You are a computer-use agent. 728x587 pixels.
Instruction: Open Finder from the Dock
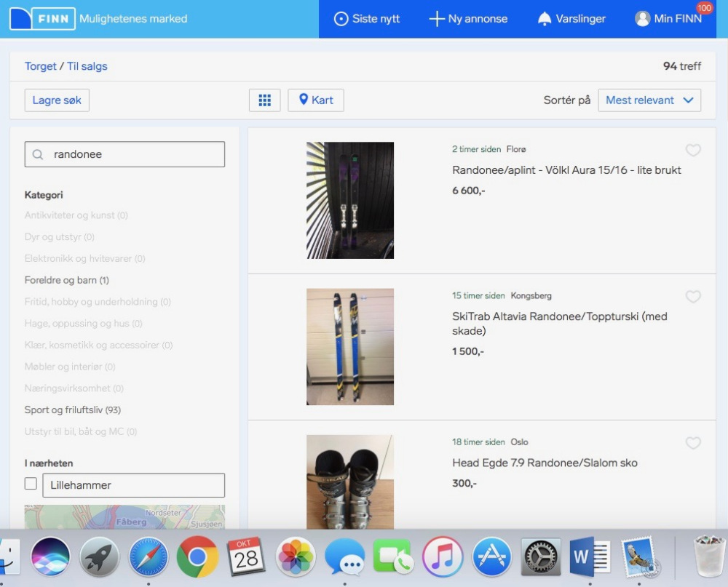click(8, 556)
